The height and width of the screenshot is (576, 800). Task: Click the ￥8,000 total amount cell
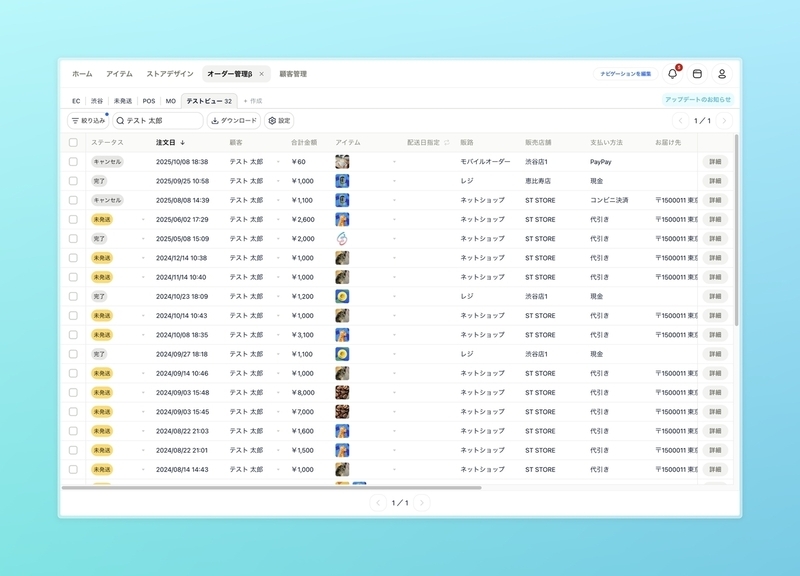[x=303, y=392]
